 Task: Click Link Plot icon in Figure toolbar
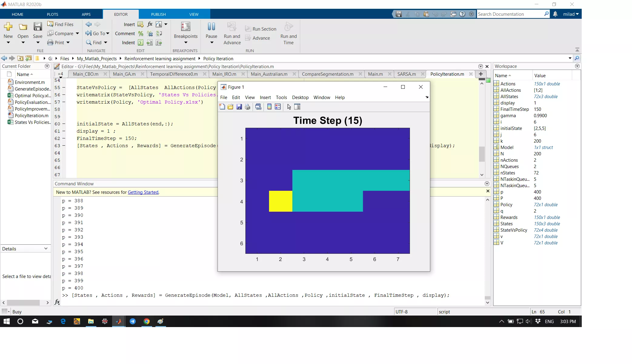pos(258,107)
